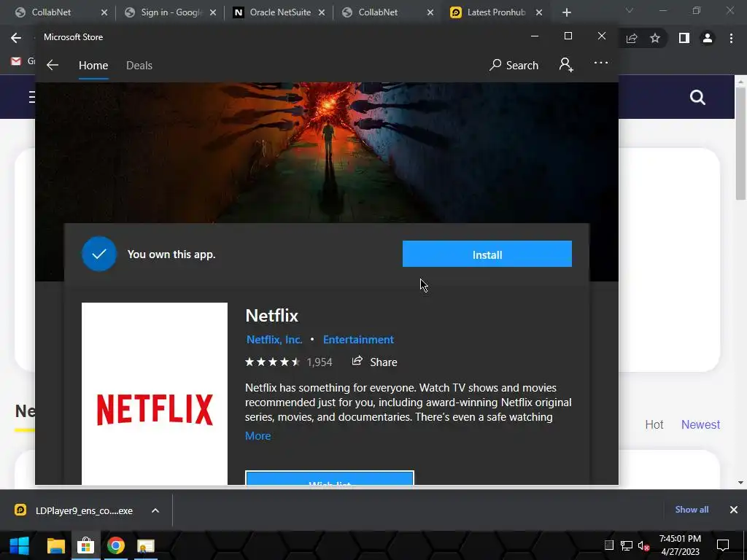Viewport: 747px width, 560px height.
Task: Click the blue checkmark ownership icon
Action: click(x=99, y=254)
